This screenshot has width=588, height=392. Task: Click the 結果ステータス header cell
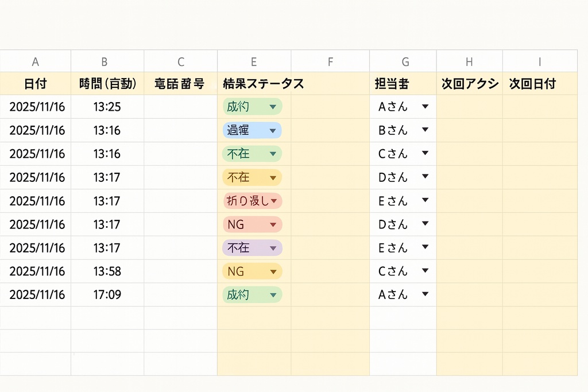tap(263, 84)
